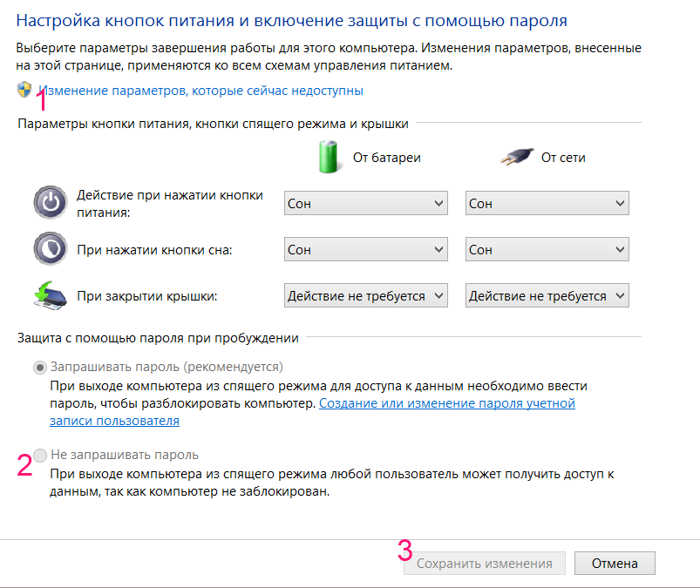Click the laptop lid closing icon
This screenshot has width=700, height=588.
click(x=50, y=295)
